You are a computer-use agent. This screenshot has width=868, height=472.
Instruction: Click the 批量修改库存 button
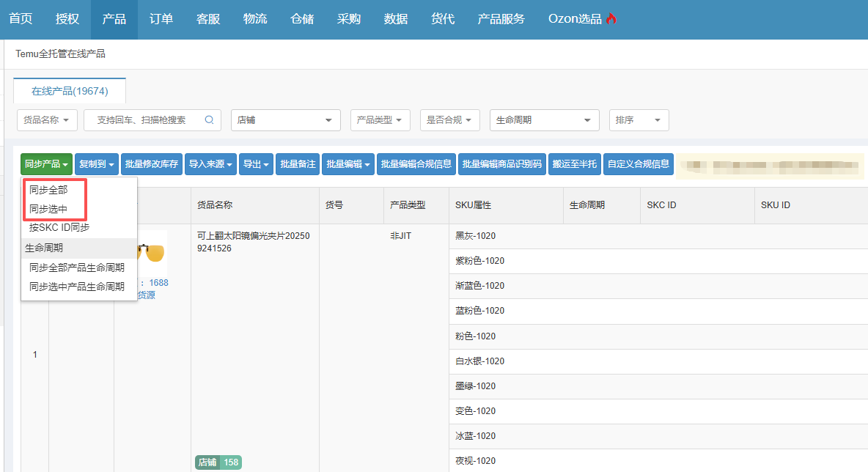coord(151,164)
